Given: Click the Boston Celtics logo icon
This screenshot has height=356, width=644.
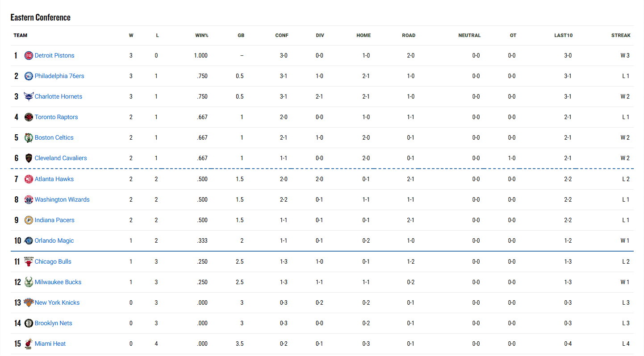Looking at the screenshot, I should 29,138.
